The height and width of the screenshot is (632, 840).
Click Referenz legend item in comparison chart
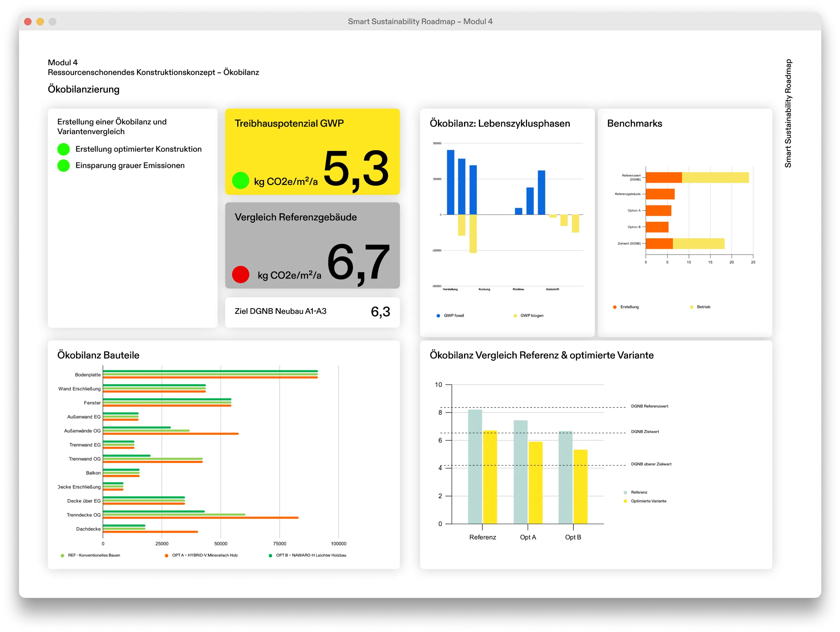636,492
